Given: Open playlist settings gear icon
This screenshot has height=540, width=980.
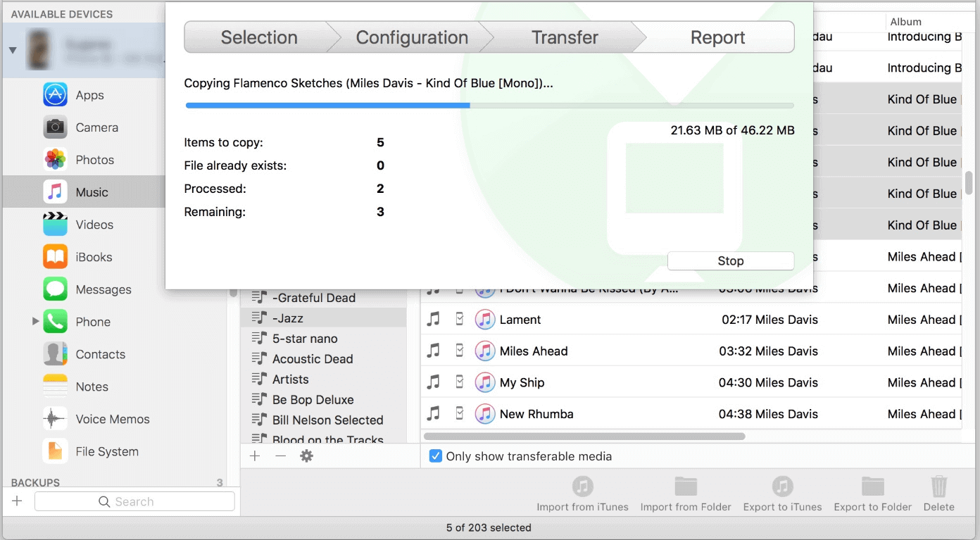Looking at the screenshot, I should [x=306, y=456].
